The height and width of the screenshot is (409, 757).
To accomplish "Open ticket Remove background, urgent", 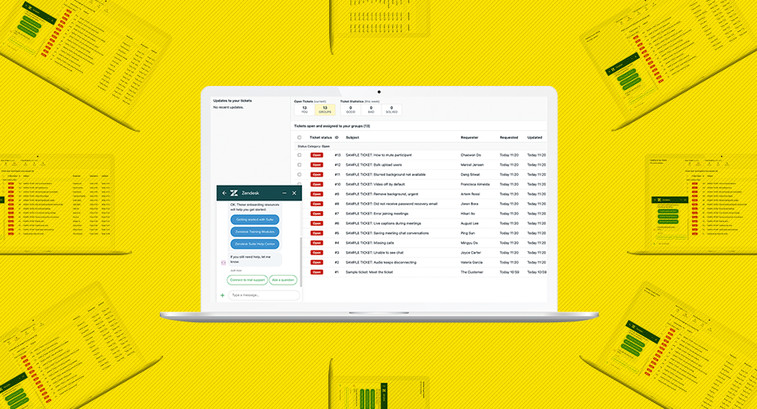I will [x=382, y=194].
